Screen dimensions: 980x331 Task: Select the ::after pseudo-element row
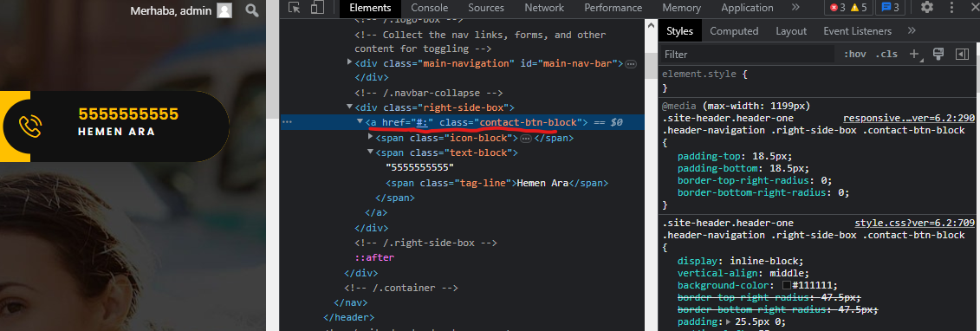375,257
